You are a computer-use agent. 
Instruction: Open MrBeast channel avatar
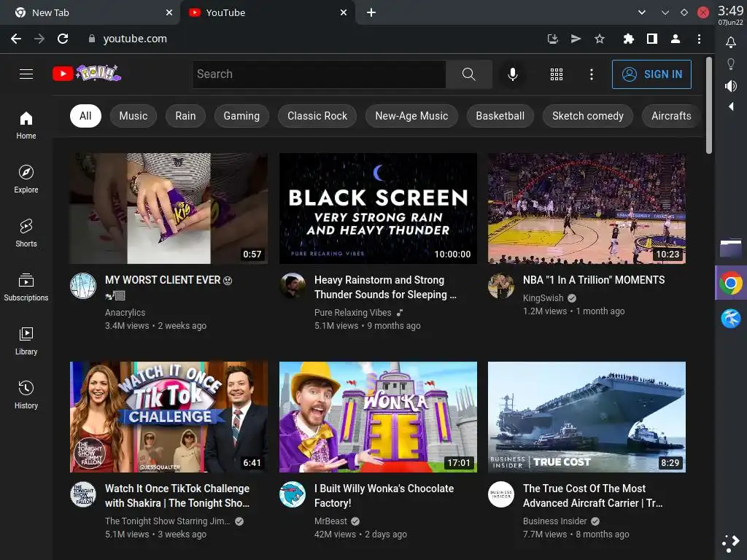(x=292, y=494)
